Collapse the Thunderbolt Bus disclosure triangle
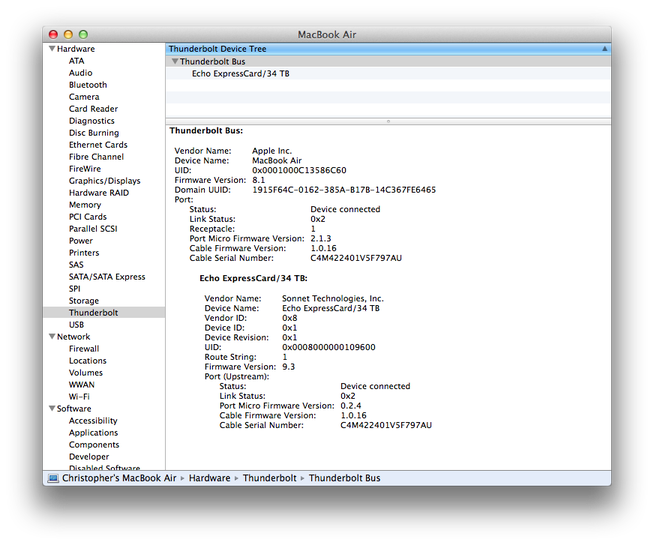Viewport: 654px width, 545px height. pyautogui.click(x=175, y=61)
